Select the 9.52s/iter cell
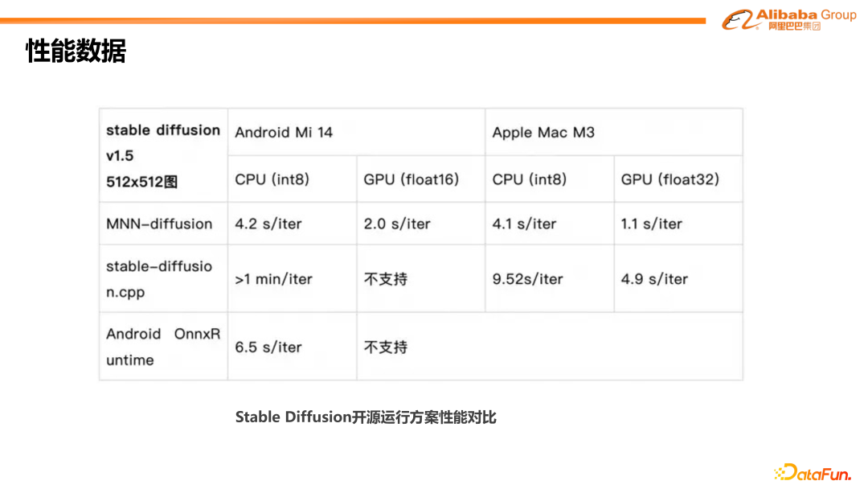The image size is (868, 489). pyautogui.click(x=528, y=280)
